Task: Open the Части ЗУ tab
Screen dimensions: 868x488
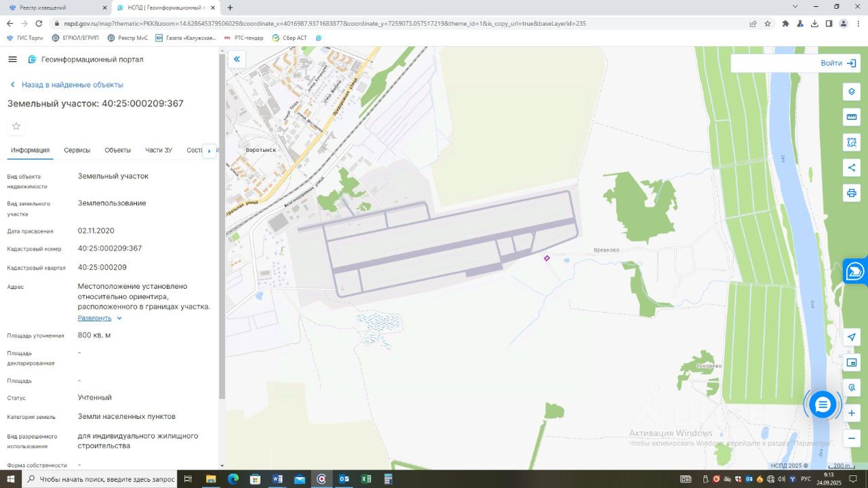Action: tap(159, 150)
